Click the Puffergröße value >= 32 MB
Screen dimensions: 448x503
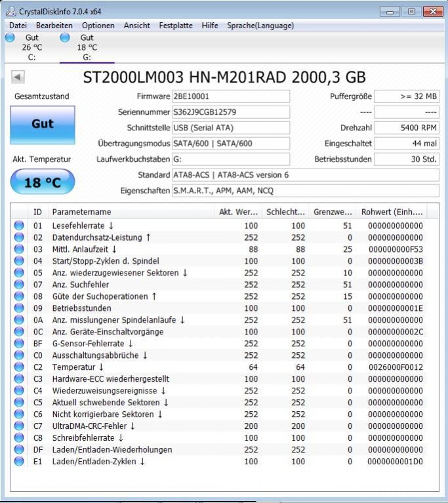pos(407,96)
